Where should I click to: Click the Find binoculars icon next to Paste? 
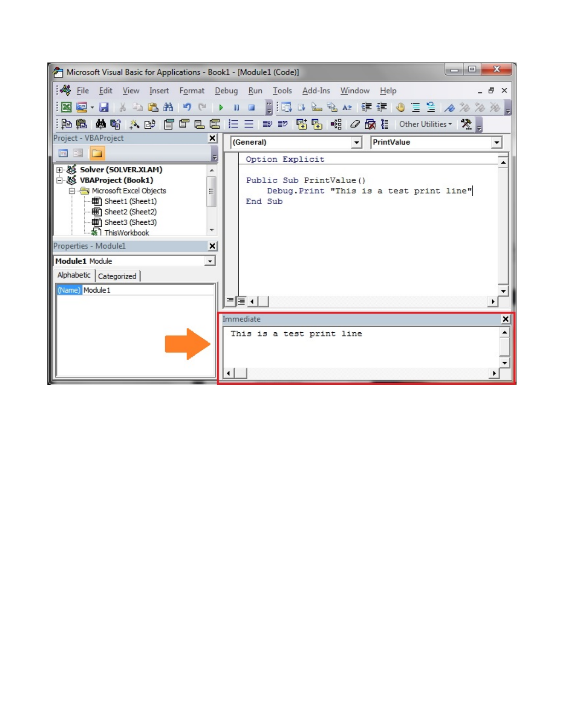pyautogui.click(x=168, y=108)
